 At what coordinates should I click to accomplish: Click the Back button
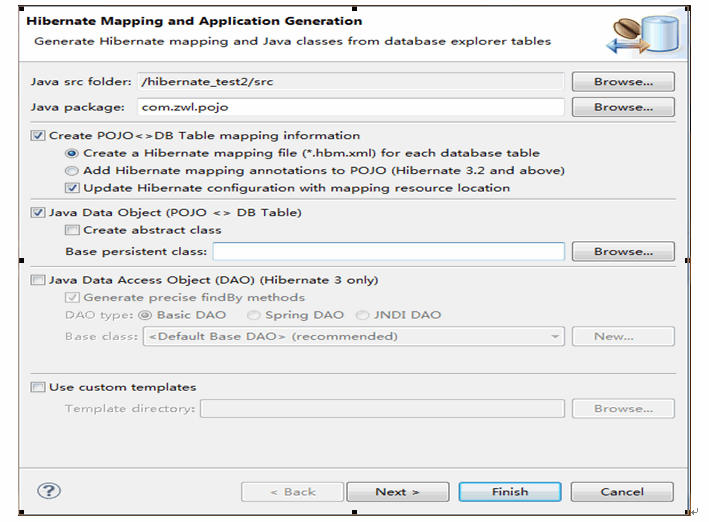pyautogui.click(x=293, y=492)
